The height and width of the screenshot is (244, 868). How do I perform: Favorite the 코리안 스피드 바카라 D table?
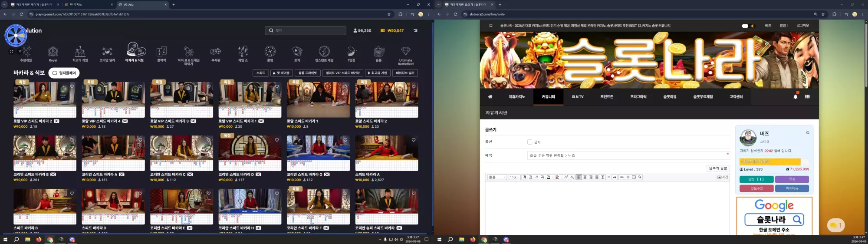click(277, 140)
